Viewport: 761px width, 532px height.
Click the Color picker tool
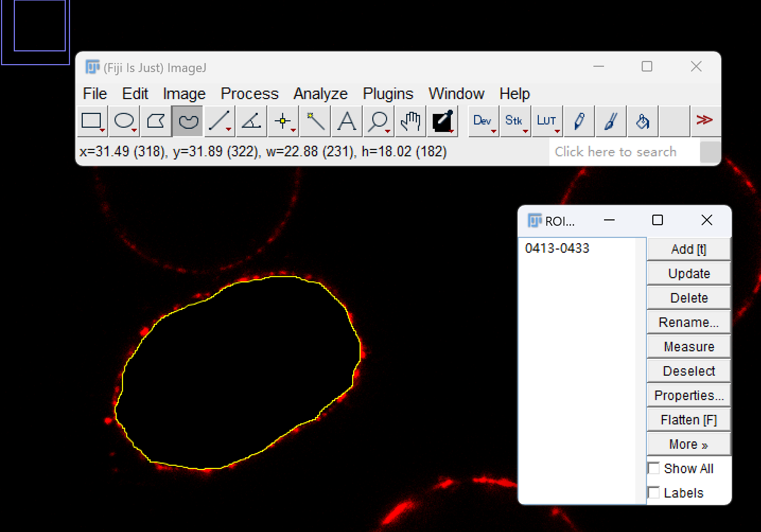point(442,121)
